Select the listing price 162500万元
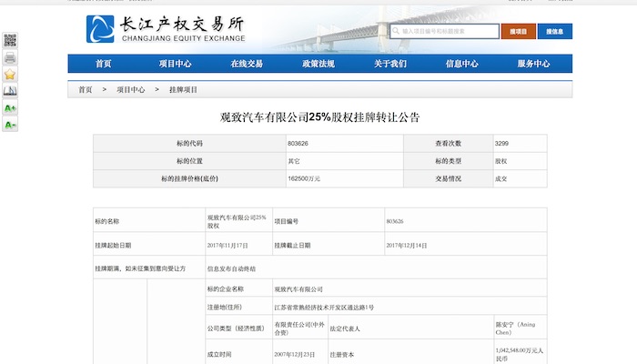This screenshot has height=364, width=637. pos(304,178)
